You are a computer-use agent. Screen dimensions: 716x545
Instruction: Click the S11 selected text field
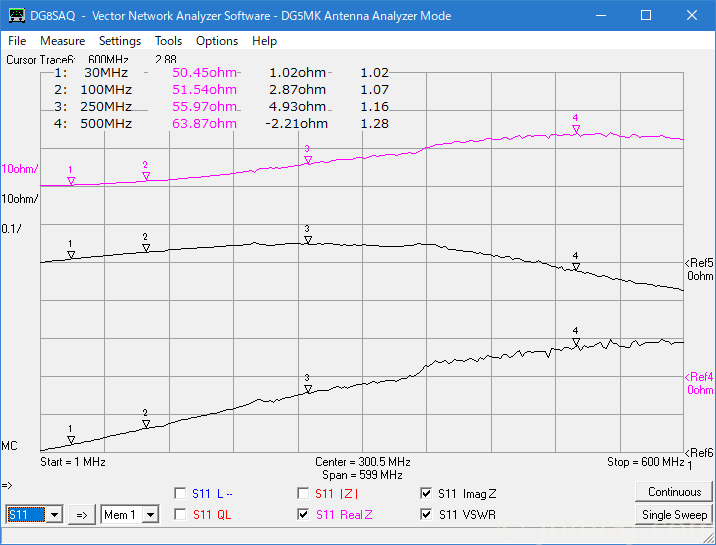tap(26, 515)
